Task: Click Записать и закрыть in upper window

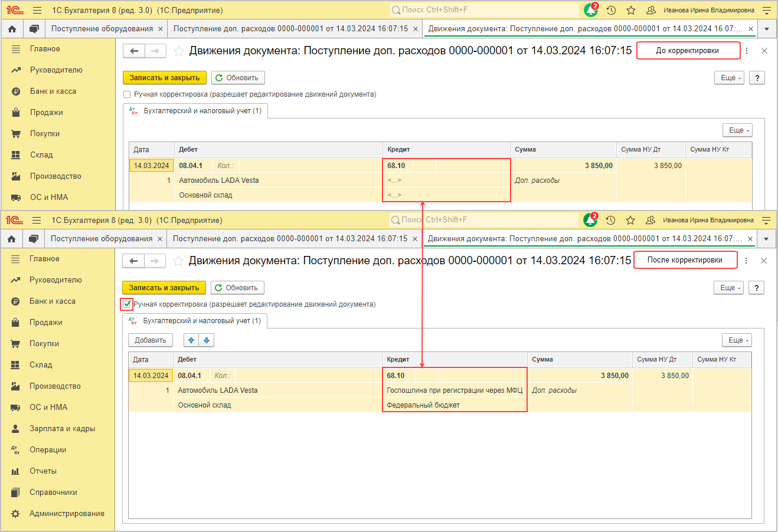Action: point(165,78)
